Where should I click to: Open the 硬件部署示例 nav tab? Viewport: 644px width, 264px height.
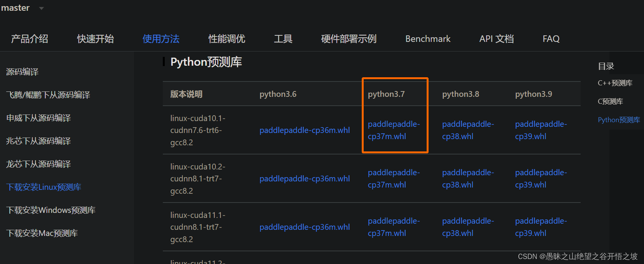(x=349, y=39)
